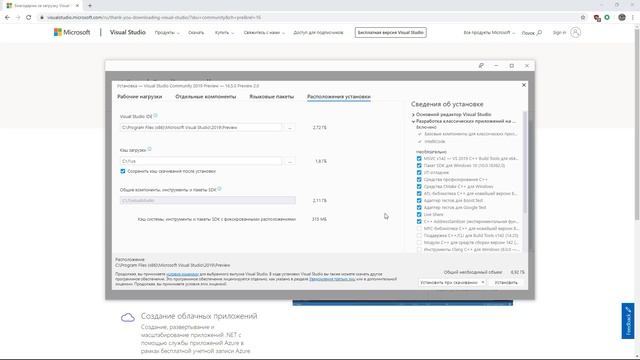Click the Visual Studio brand link
640x360 pixels.
point(128,32)
